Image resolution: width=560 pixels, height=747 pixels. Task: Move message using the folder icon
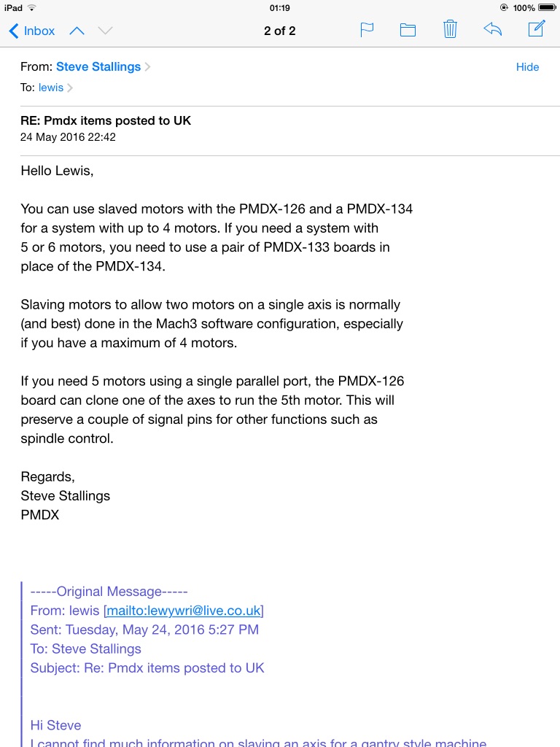[x=408, y=30]
